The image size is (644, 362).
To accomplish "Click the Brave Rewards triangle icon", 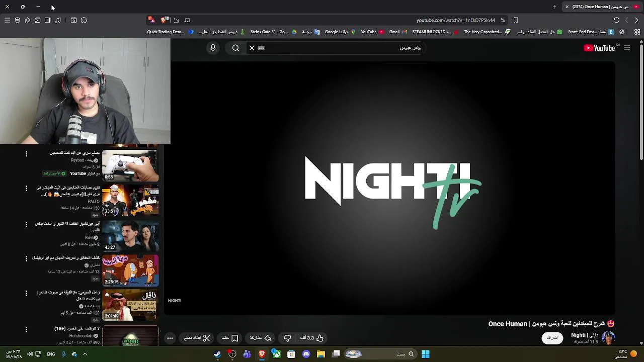I will click(x=151, y=20).
